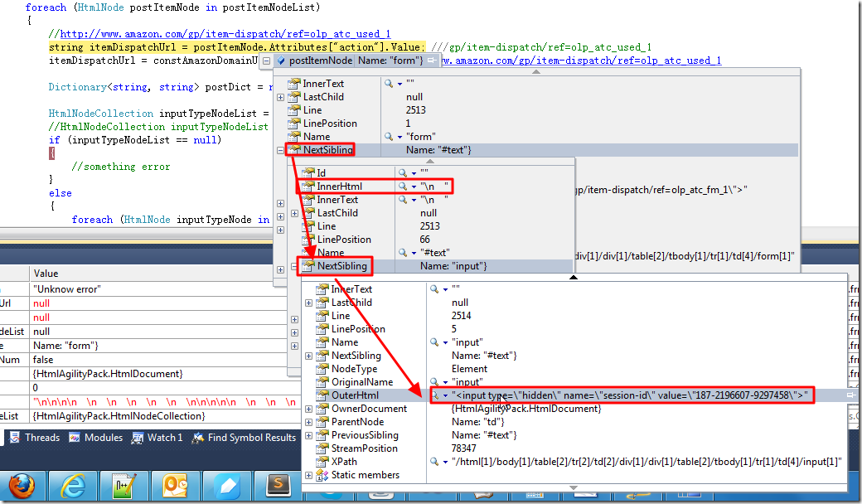862x504 pixels.
Task: Select the {HtmlAgilityPack.HtmlNodeCollection} watch value
Action: pos(119,416)
